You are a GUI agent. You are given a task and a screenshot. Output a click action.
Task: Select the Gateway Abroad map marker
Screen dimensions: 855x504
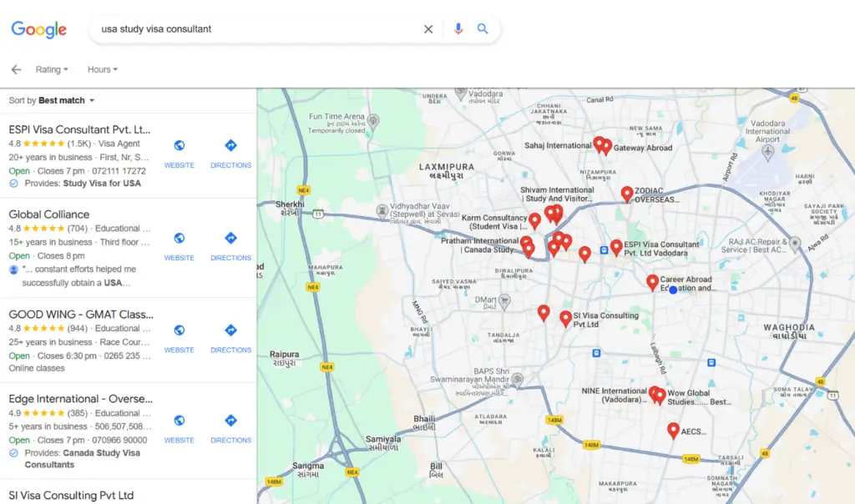[607, 147]
